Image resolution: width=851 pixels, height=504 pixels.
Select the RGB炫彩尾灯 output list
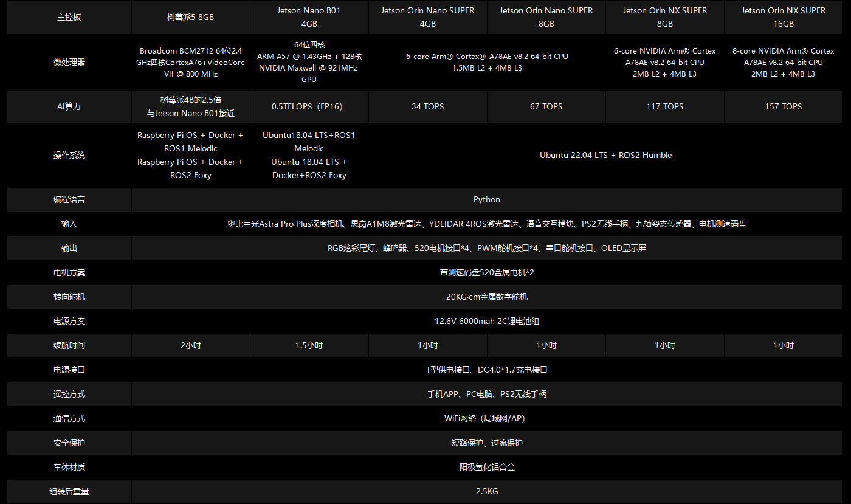tap(487, 248)
